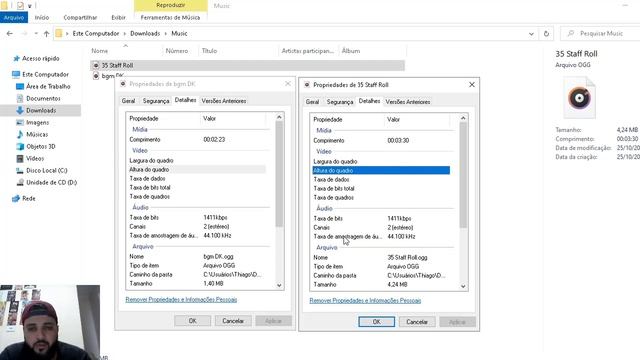Sort by Artistas participantes column
Screen dimensions: 640x360
click(308, 51)
